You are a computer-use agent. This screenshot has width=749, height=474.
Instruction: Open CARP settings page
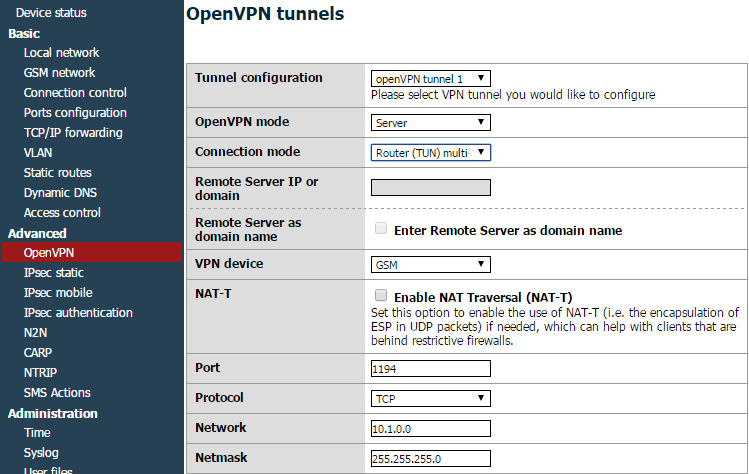38,353
